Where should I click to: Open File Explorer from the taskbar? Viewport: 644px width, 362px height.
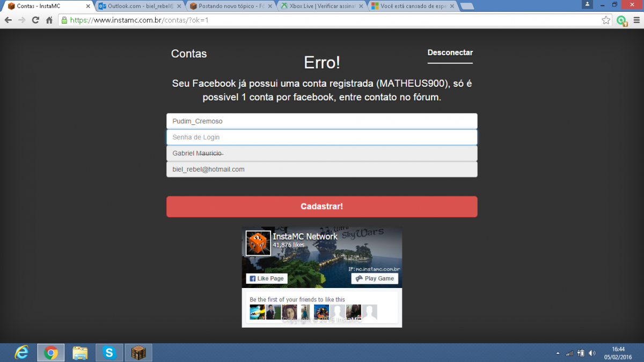pyautogui.click(x=80, y=352)
